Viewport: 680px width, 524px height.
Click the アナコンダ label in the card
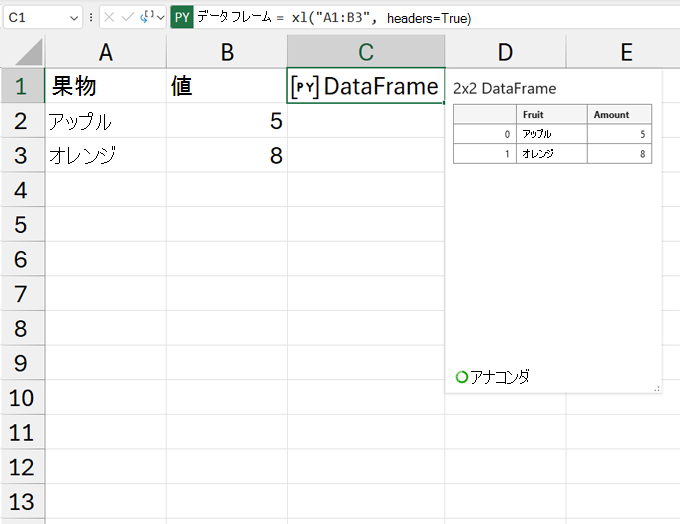tap(500, 377)
